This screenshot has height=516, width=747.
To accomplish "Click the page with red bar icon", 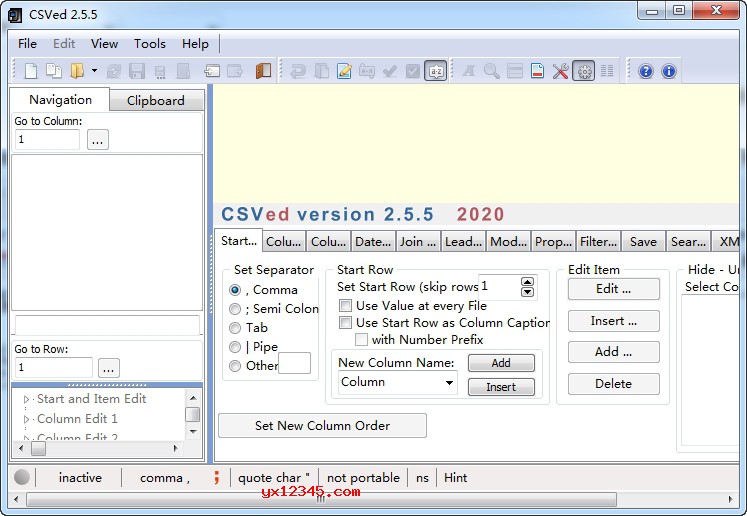I will [x=537, y=71].
